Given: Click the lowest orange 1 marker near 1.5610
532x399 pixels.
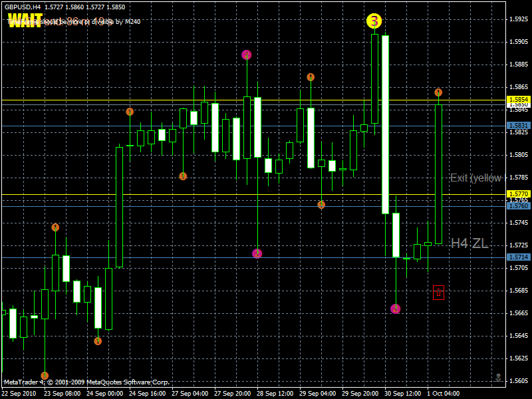Looking at the screenshot, I should (x=45, y=376).
